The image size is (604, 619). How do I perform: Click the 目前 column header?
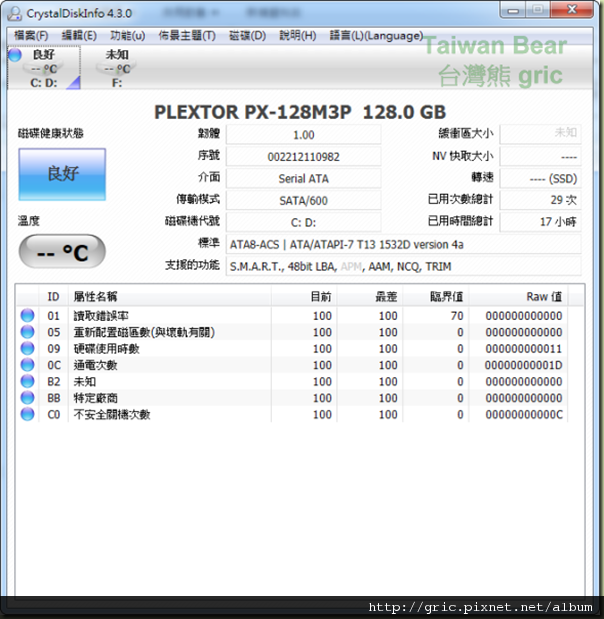pos(304,296)
